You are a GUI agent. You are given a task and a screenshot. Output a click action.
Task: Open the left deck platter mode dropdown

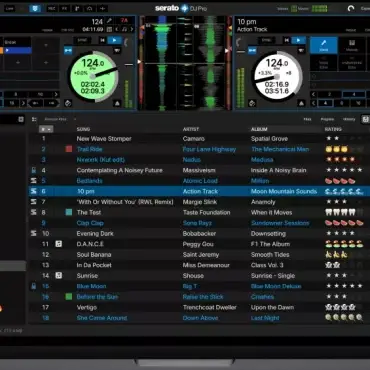pyautogui.click(x=117, y=51)
